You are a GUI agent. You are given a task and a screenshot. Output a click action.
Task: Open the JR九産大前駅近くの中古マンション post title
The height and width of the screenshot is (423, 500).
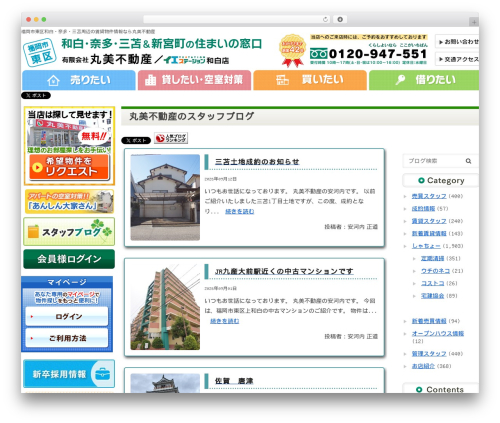tap(284, 271)
